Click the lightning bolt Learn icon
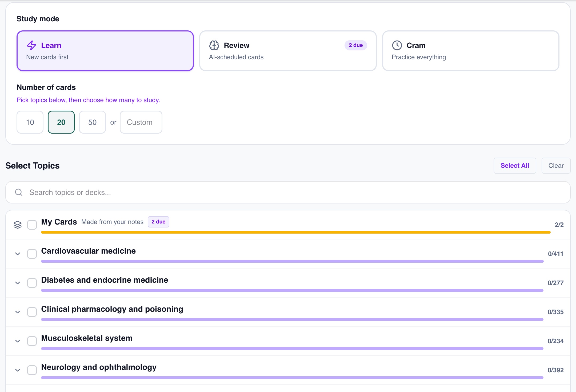This screenshot has width=576, height=392. click(x=31, y=45)
